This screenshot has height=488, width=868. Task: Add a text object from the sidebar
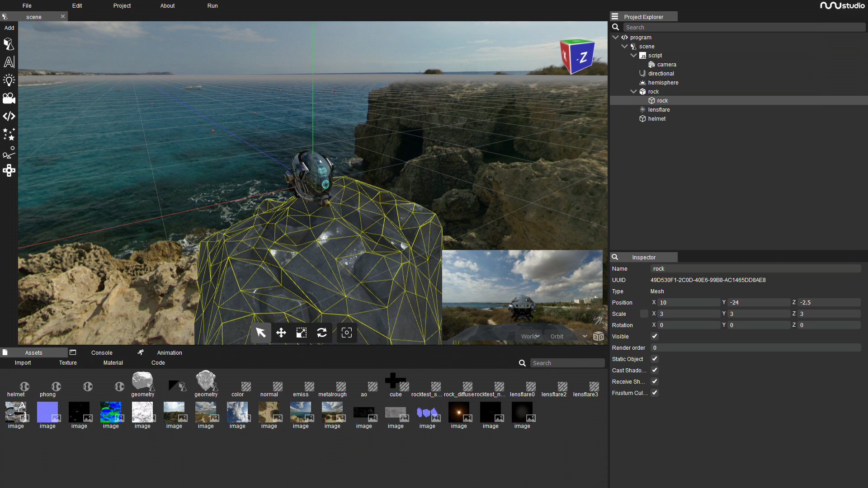pyautogui.click(x=9, y=62)
